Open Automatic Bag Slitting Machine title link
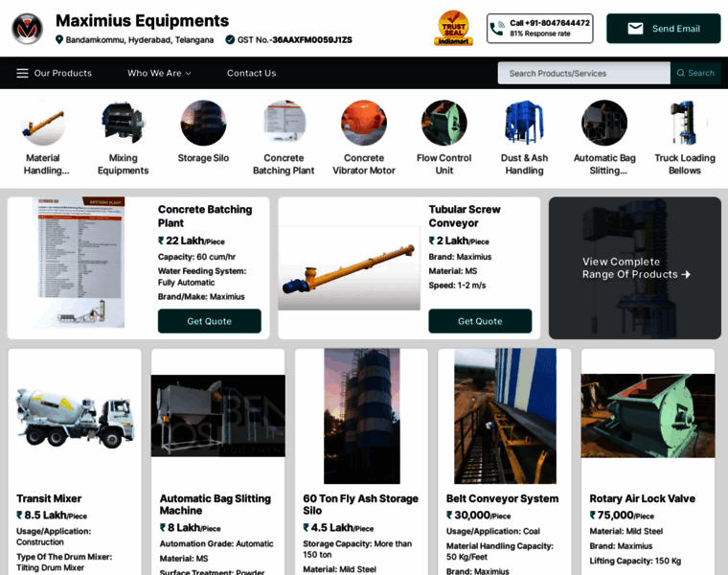This screenshot has width=728, height=575. (x=216, y=504)
